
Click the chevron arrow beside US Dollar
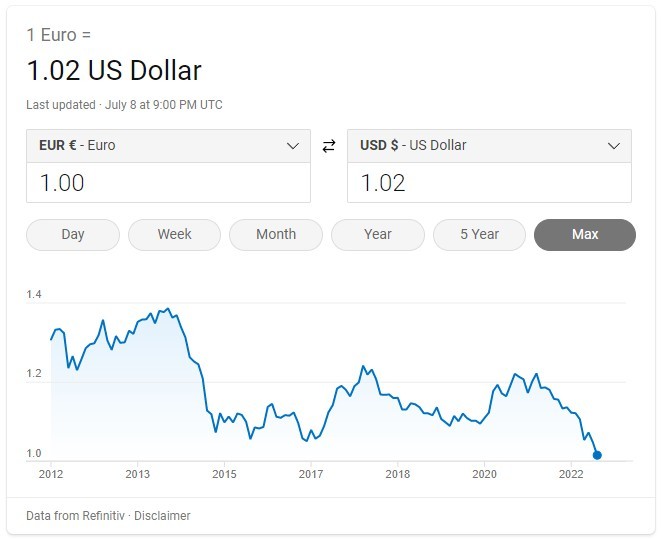614,146
